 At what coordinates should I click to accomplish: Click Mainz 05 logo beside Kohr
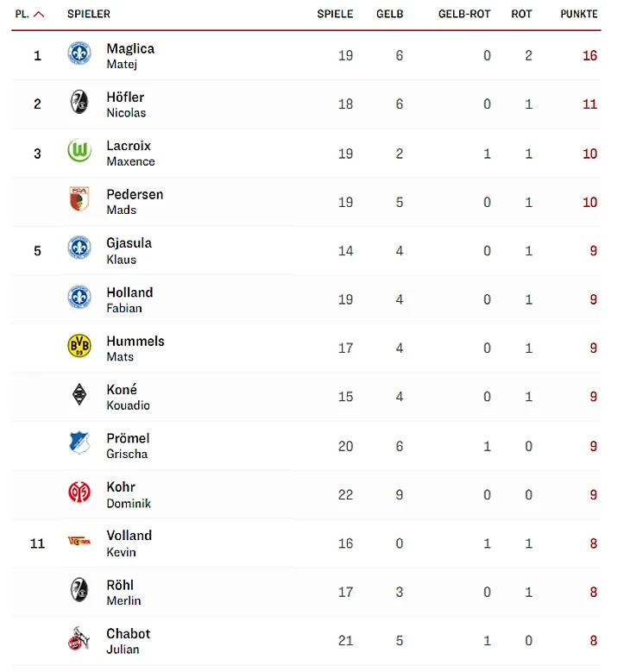(79, 493)
